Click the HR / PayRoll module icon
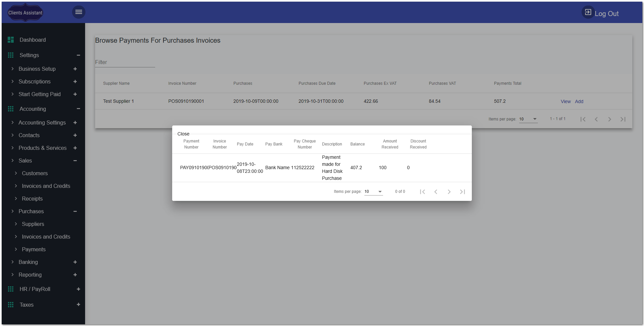 click(10, 289)
